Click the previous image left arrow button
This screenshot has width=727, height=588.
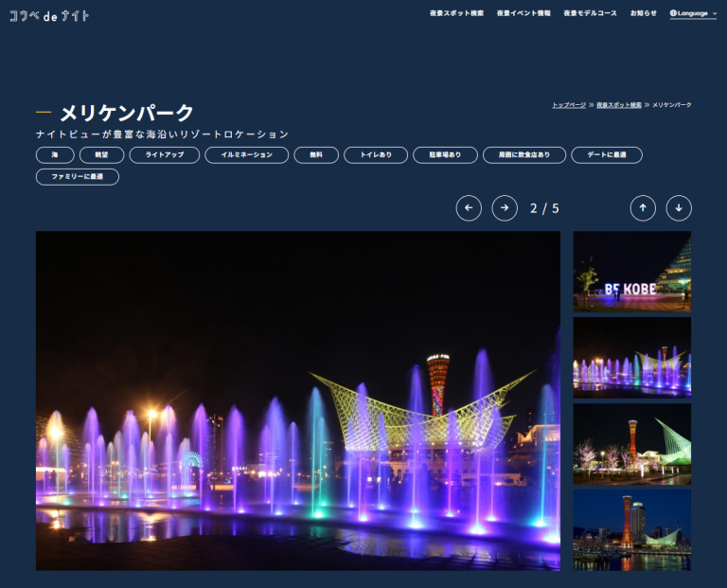[x=469, y=208]
